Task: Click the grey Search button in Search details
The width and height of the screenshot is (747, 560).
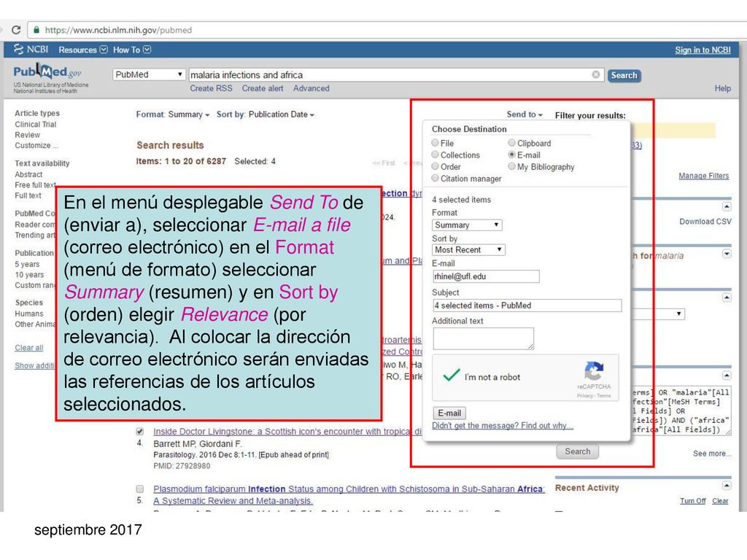Action: tap(578, 451)
